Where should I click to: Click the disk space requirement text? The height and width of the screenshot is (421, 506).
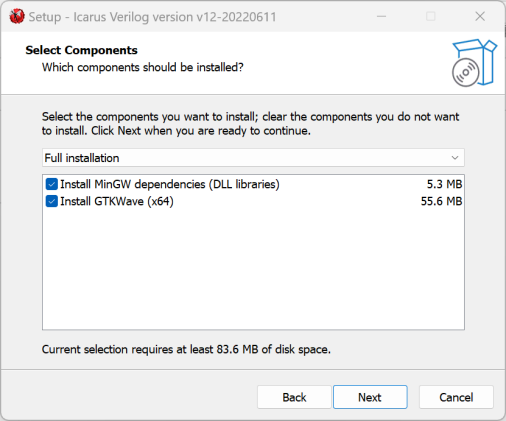186,349
